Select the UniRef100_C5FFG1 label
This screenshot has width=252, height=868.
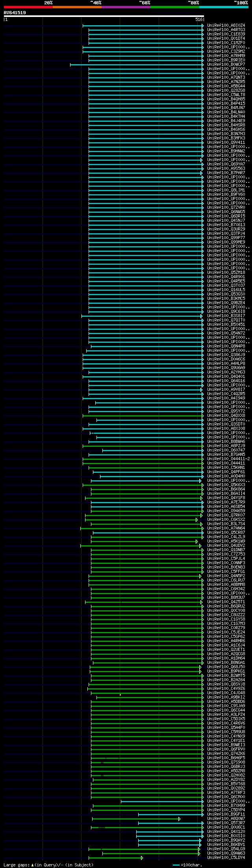click(226, 571)
